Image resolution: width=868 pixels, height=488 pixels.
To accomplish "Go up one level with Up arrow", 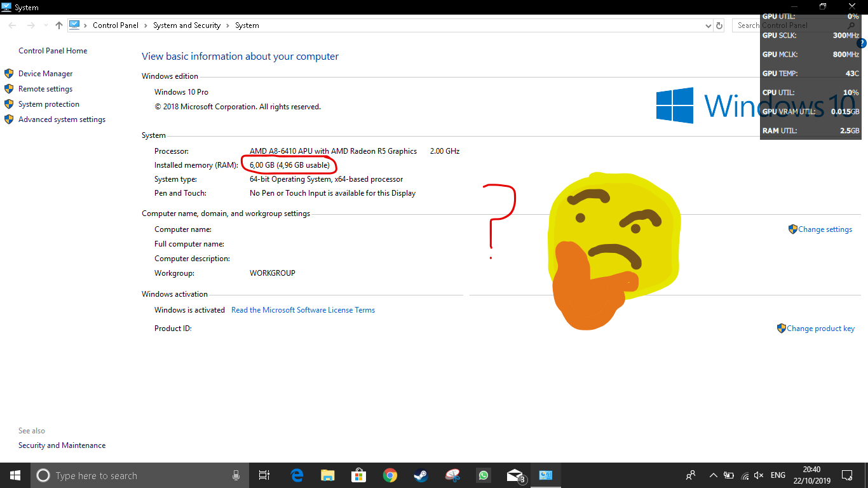I will [59, 25].
